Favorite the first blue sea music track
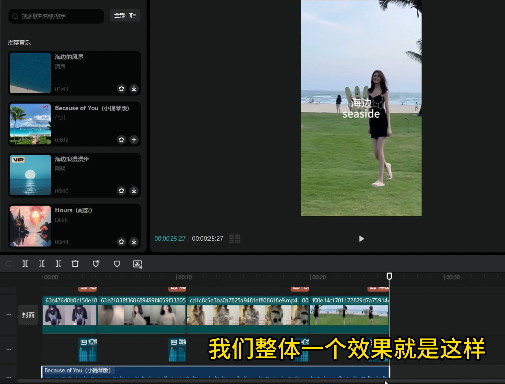Screen dimensions: 505x384 [121, 89]
